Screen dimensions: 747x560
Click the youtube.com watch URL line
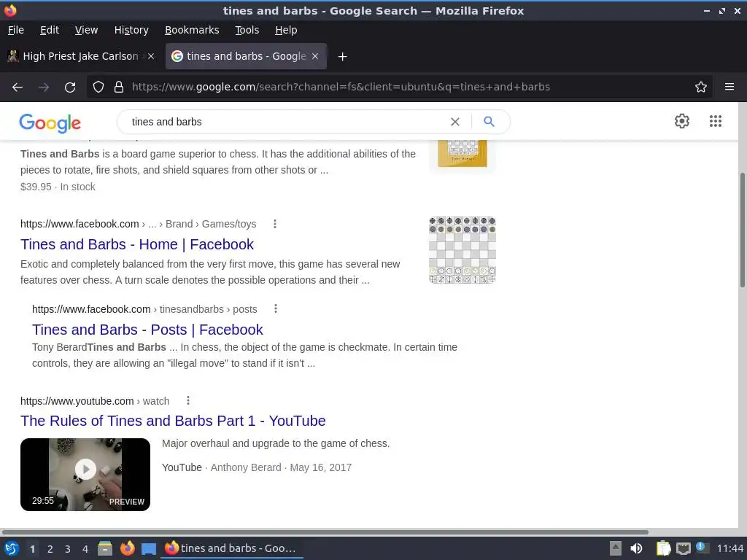point(95,401)
